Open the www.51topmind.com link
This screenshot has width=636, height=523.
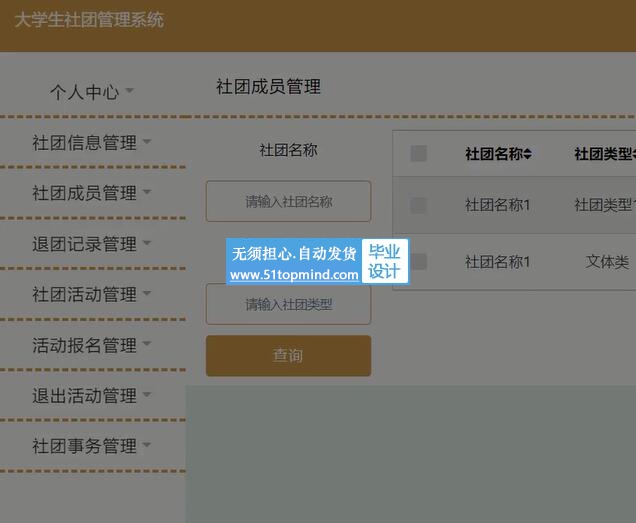pos(294,275)
